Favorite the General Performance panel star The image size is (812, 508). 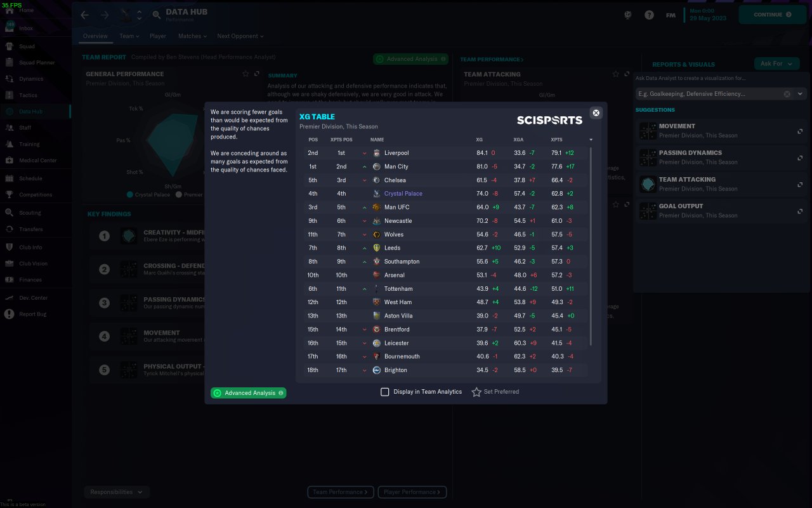tap(246, 74)
